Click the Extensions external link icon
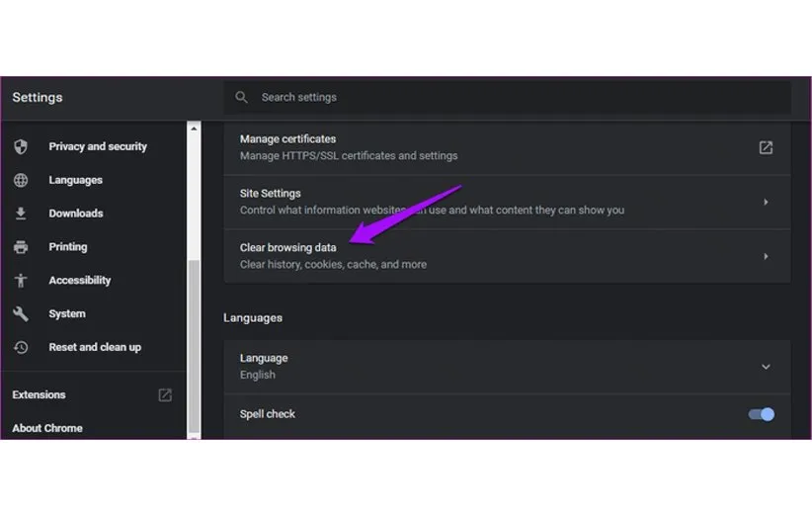This screenshot has height=516, width=812. pos(165,394)
